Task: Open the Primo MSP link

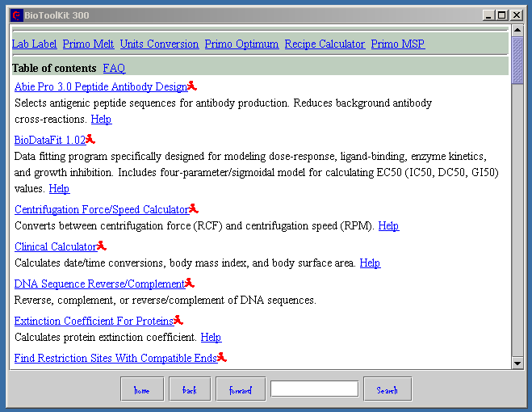Action: pyautogui.click(x=398, y=44)
